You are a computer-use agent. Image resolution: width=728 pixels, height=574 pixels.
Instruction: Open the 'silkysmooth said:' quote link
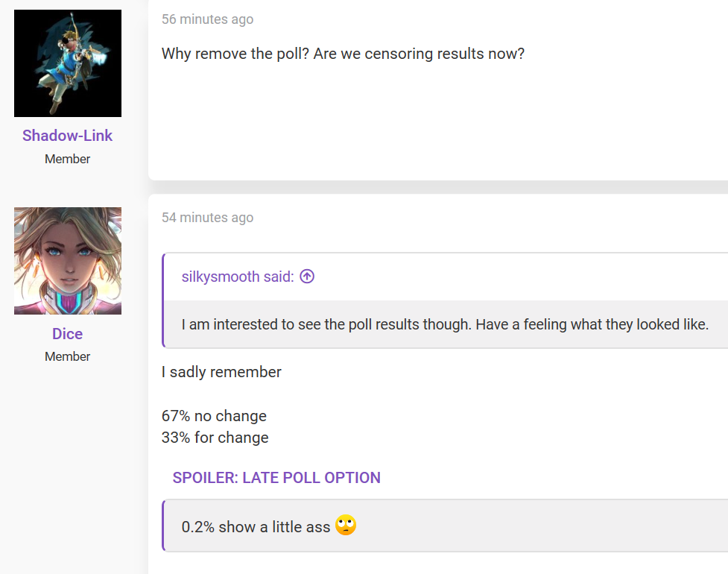(x=238, y=277)
